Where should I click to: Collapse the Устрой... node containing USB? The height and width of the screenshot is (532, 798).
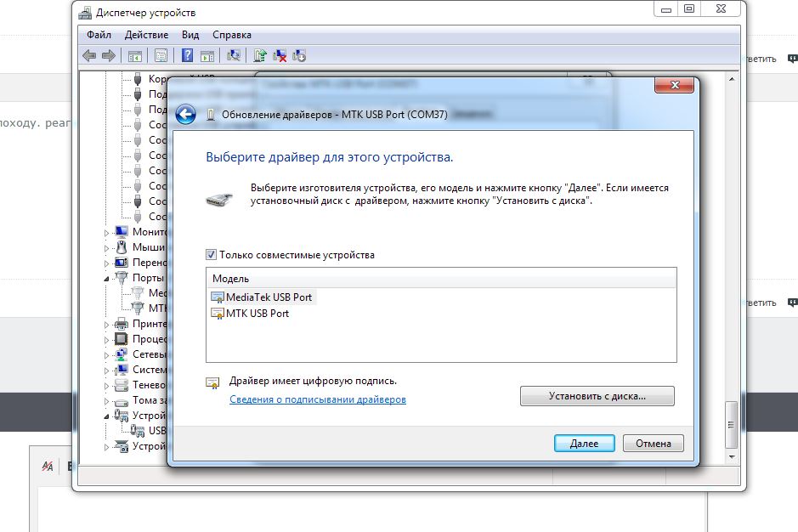pyautogui.click(x=107, y=416)
